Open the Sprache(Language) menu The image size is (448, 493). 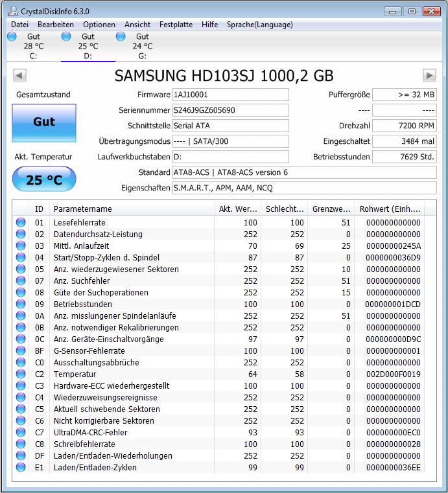(x=259, y=25)
